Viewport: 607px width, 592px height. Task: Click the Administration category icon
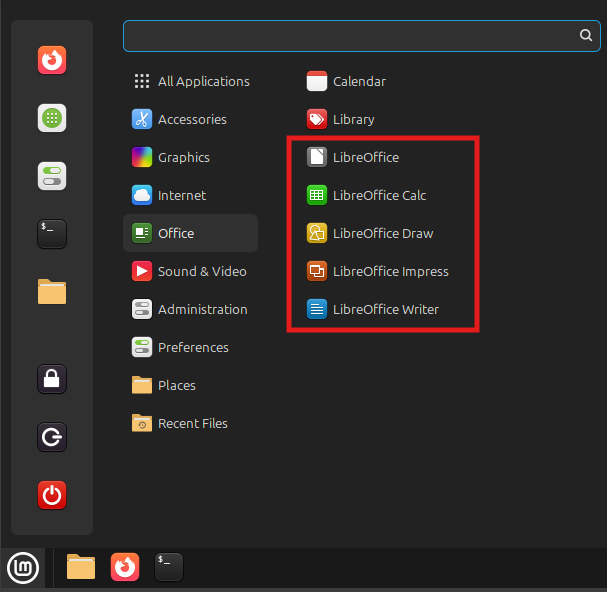(x=142, y=309)
